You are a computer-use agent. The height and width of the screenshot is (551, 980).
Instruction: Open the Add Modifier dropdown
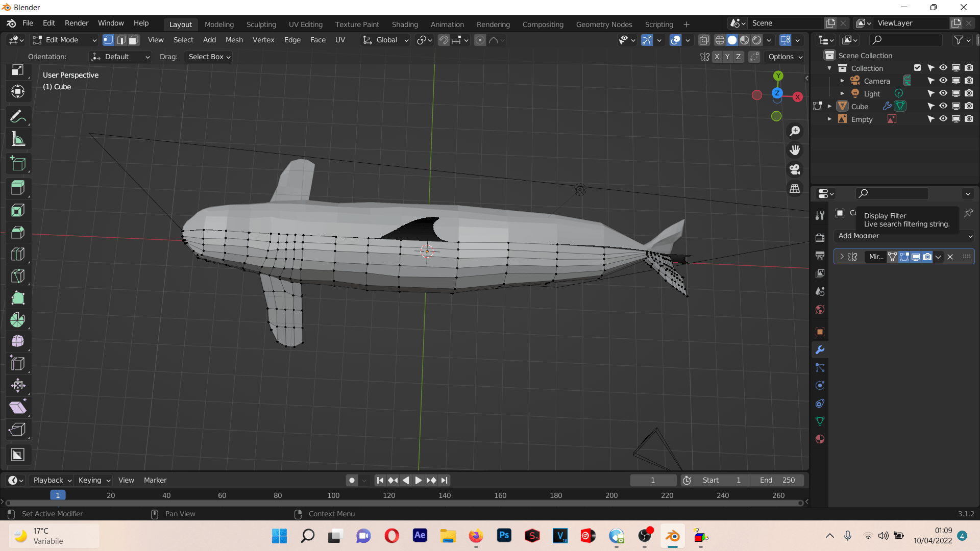(904, 236)
